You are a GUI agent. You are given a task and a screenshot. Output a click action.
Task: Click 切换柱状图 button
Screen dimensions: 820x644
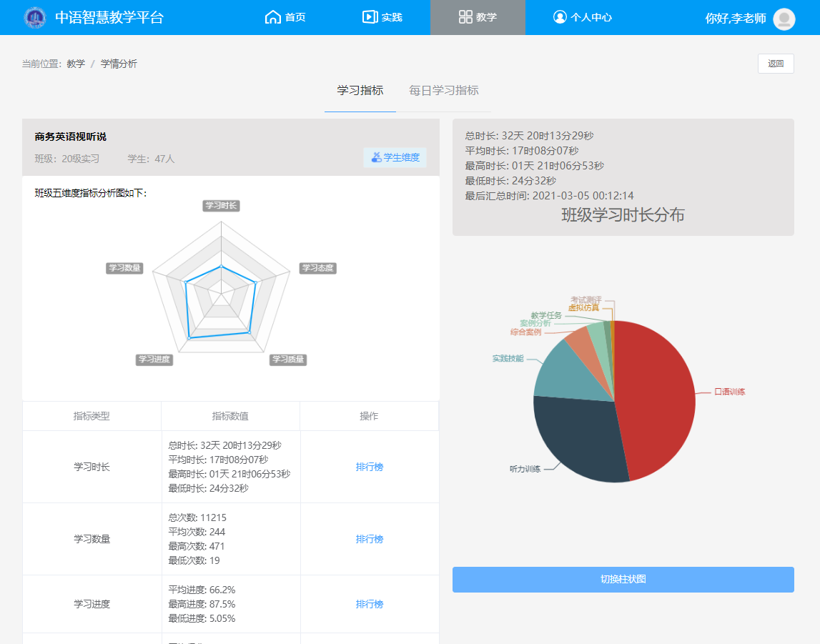tap(623, 579)
